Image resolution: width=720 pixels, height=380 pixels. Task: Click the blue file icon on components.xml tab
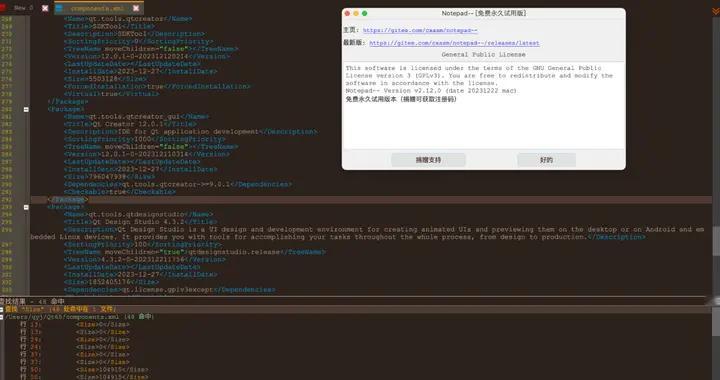click(59, 8)
